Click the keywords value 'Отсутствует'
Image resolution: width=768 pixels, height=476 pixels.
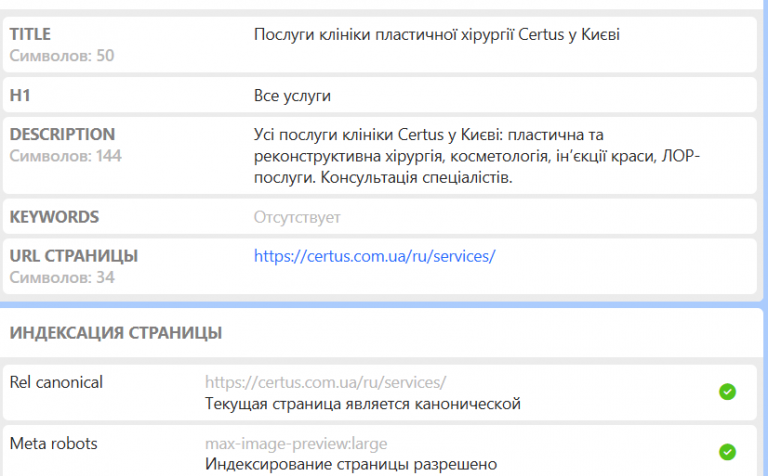(x=297, y=217)
